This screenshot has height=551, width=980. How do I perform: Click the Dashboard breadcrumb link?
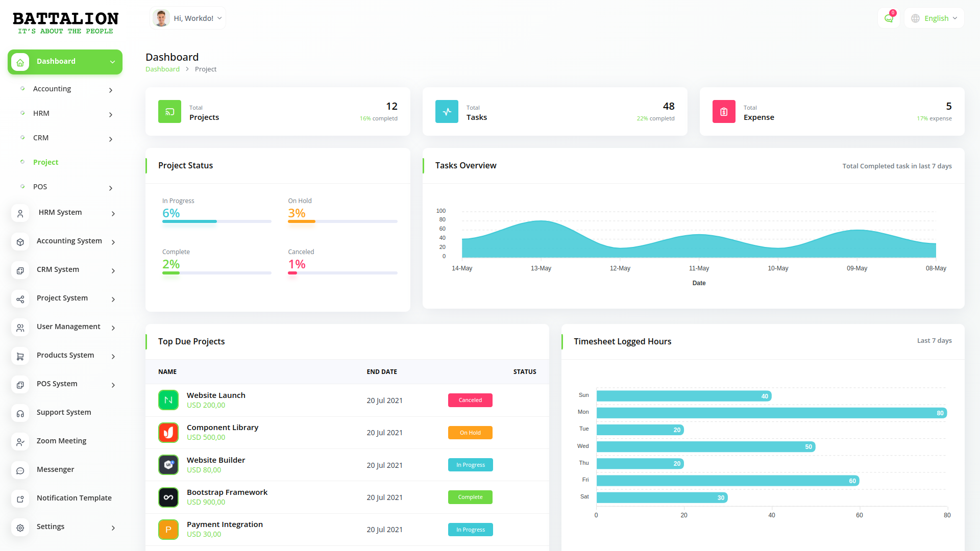[x=162, y=69]
